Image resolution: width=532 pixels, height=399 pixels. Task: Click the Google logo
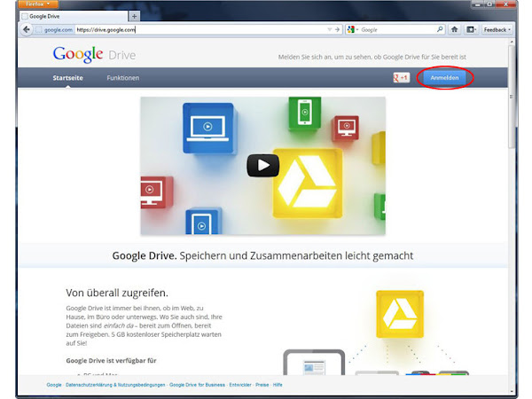tap(78, 54)
